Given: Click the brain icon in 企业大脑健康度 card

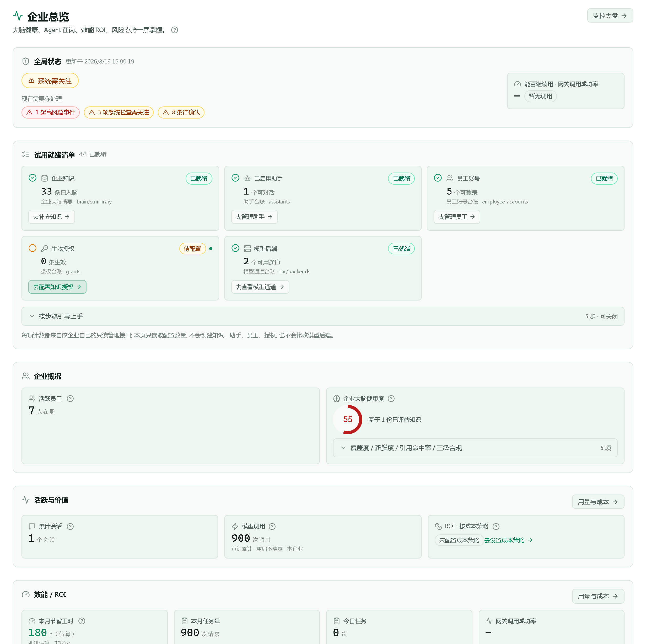Looking at the screenshot, I should [337, 399].
